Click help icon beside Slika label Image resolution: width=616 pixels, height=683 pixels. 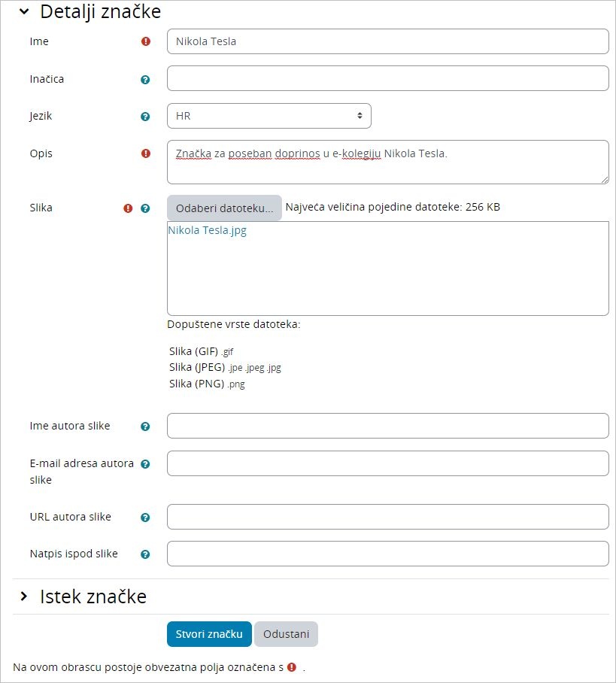(145, 208)
